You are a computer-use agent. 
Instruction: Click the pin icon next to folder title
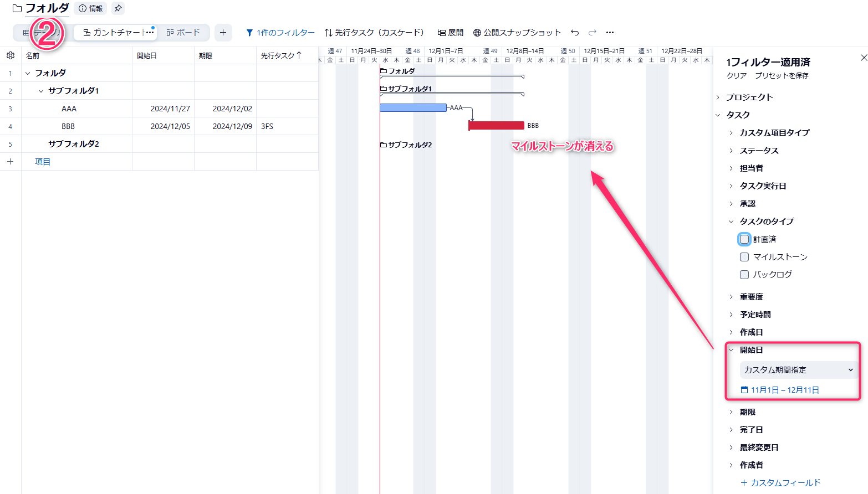point(118,8)
